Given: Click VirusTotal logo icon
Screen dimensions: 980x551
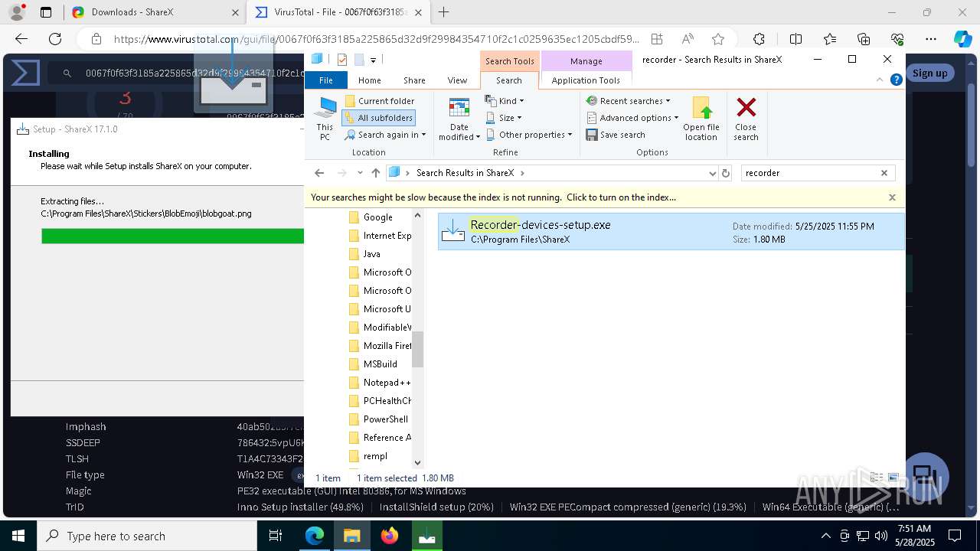Looking at the screenshot, I should point(26,73).
